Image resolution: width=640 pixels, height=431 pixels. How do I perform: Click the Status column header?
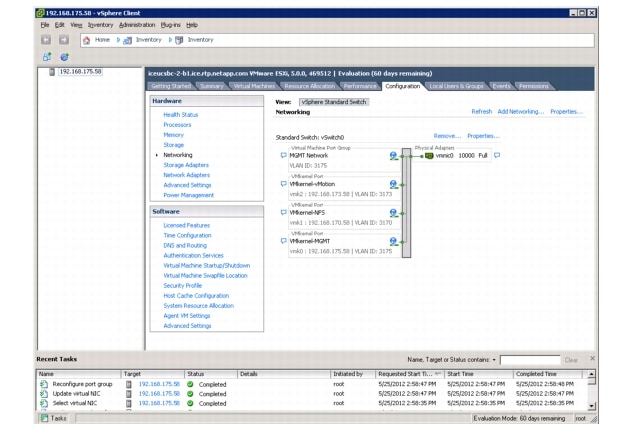211,374
